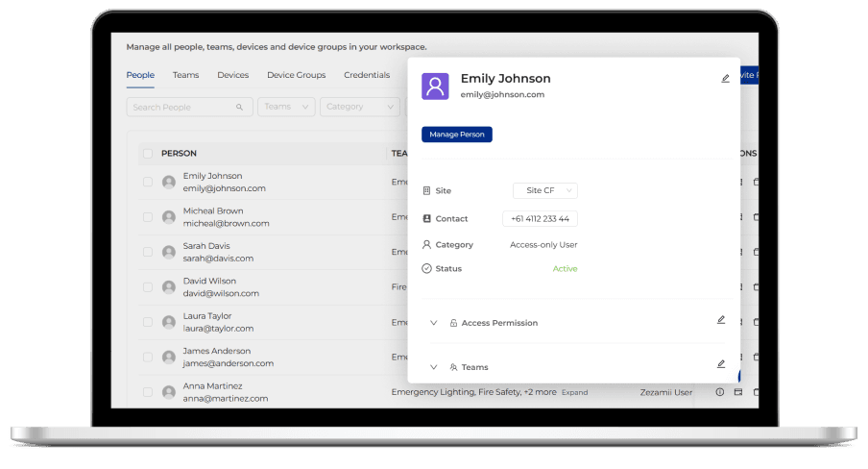This screenshot has width=868, height=469.
Task: Click the Emily Johnson heading in panel
Action: (x=505, y=78)
